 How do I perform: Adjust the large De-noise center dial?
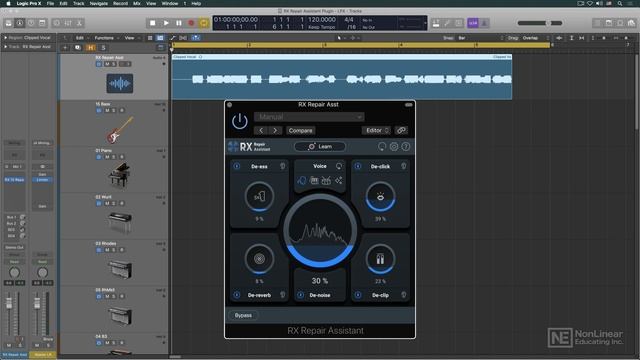click(x=320, y=231)
